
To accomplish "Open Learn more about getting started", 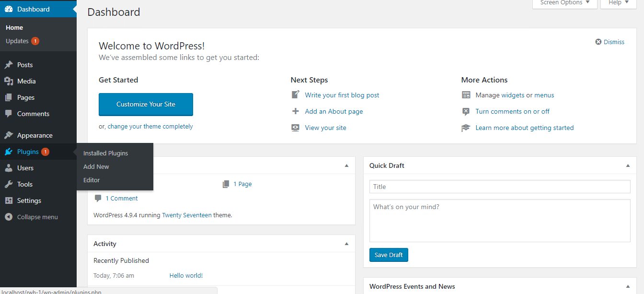I will click(x=525, y=128).
